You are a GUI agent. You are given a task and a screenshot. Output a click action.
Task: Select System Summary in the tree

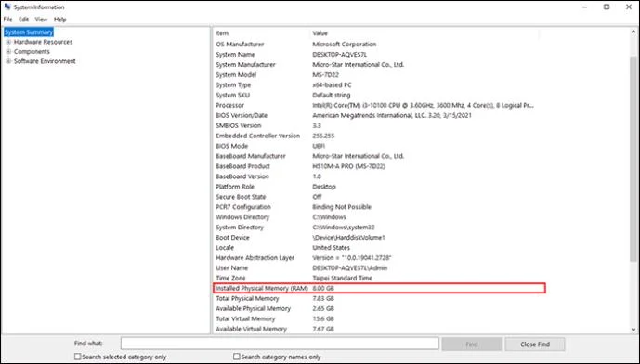tap(29, 32)
